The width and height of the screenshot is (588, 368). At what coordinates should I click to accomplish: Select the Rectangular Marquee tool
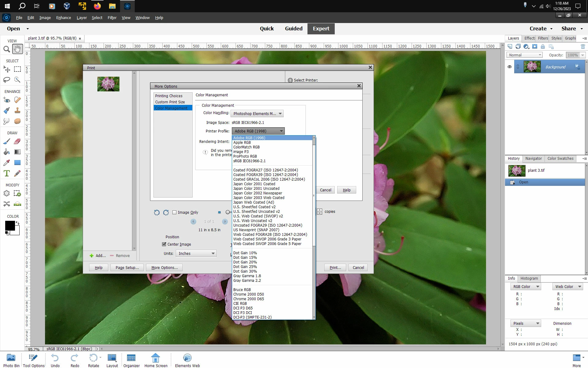click(17, 69)
